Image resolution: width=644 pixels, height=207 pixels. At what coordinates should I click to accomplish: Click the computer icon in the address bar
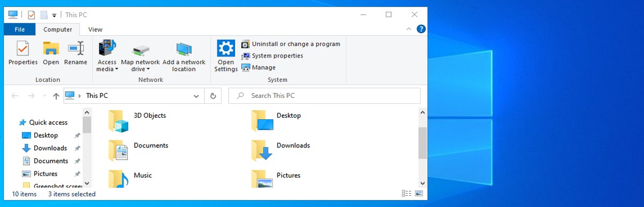pos(70,96)
